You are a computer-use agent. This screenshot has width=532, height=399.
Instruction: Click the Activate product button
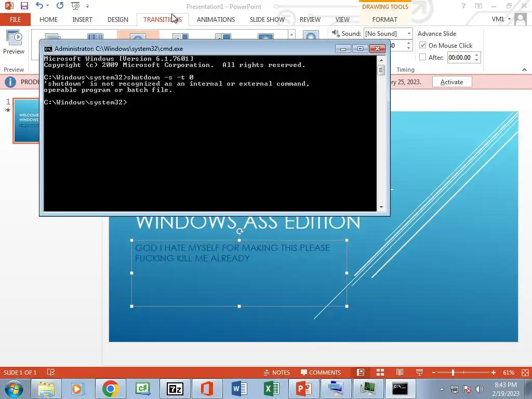pyautogui.click(x=452, y=82)
